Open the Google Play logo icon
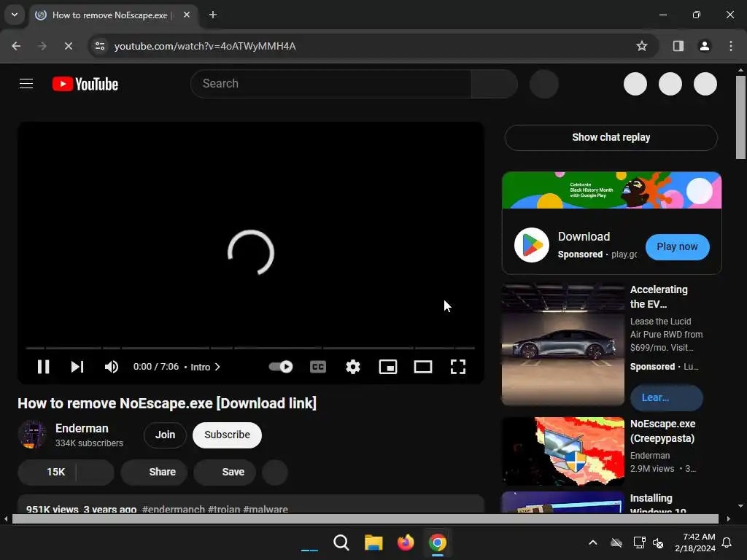 tap(532, 245)
